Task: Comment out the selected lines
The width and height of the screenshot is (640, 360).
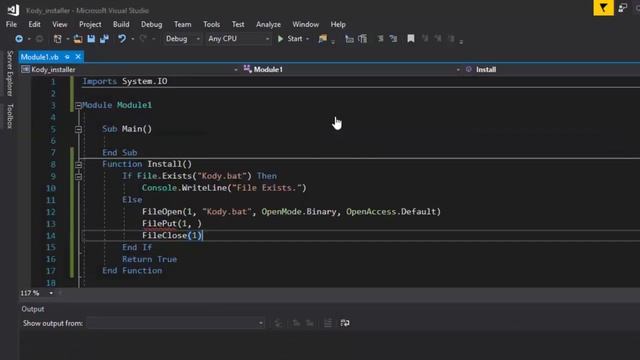Action: pyautogui.click(x=380, y=39)
